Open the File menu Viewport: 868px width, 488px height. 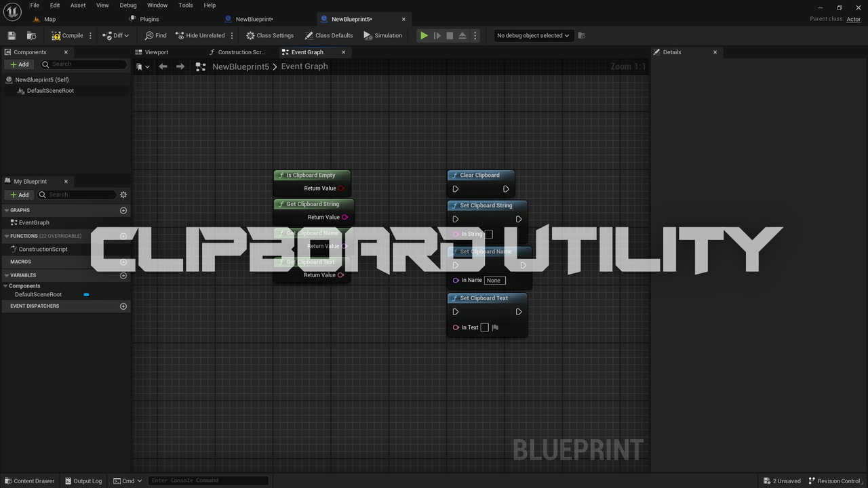(x=35, y=5)
